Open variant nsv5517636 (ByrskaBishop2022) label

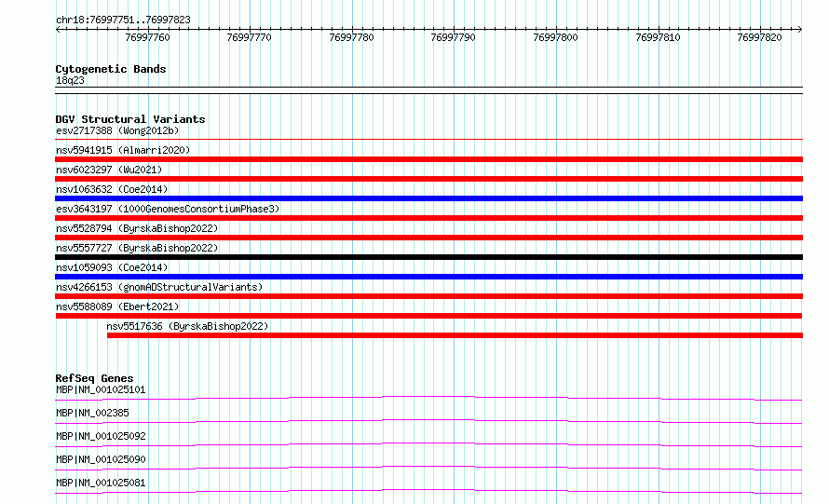point(187,326)
